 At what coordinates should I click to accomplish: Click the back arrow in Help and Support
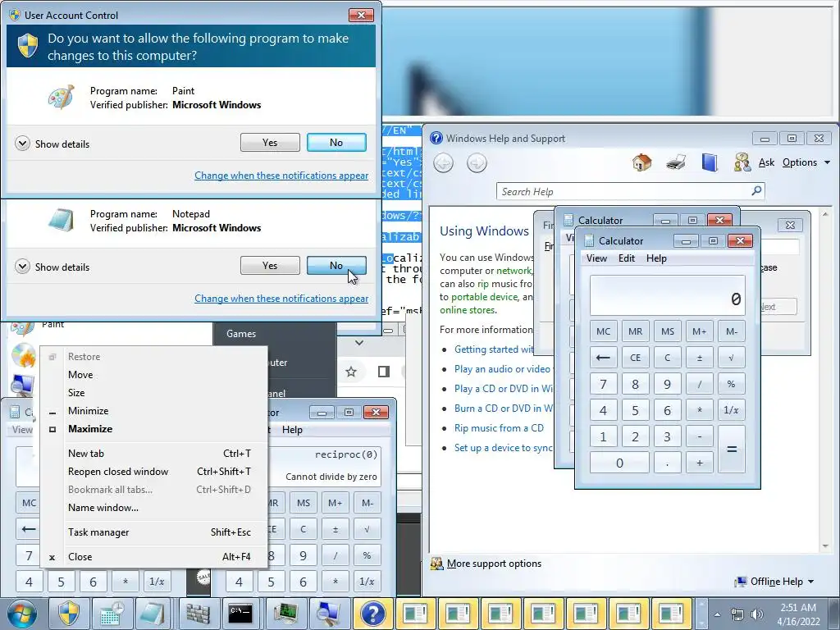[444, 163]
